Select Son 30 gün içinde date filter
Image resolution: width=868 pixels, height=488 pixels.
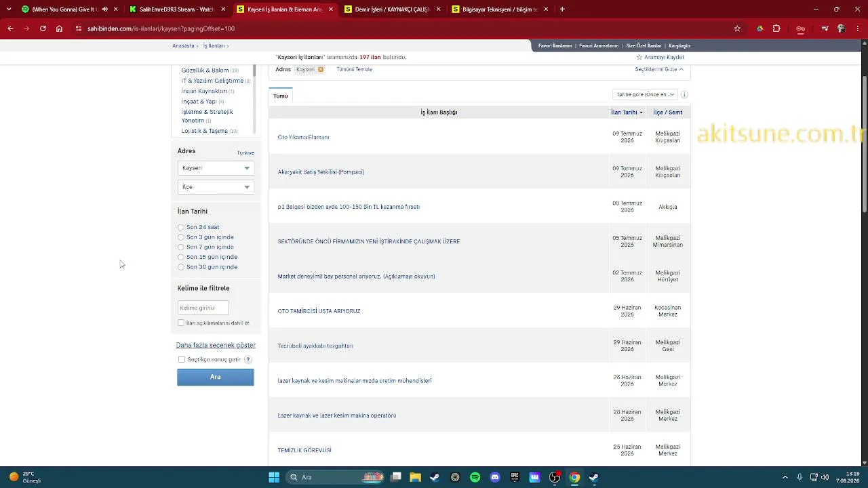180,267
